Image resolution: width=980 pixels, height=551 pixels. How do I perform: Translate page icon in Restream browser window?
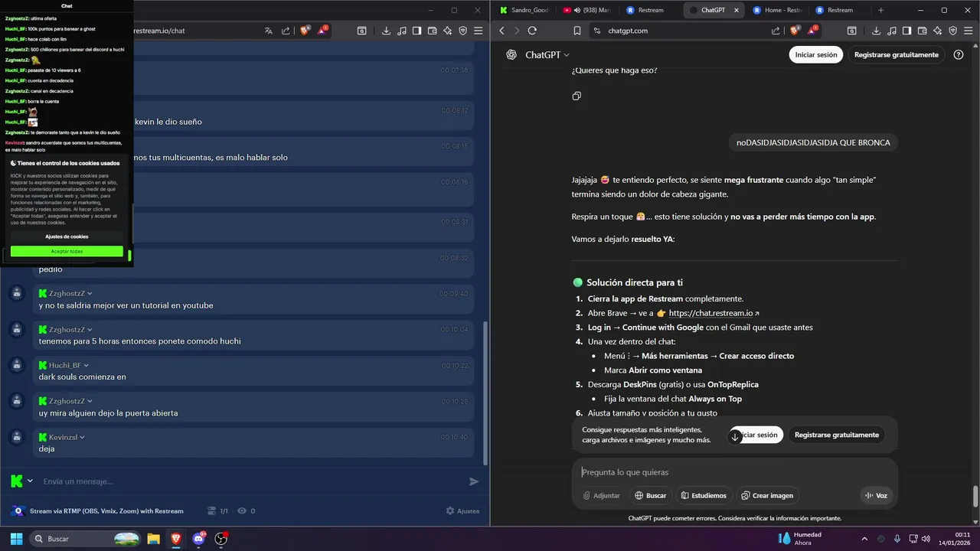(268, 31)
